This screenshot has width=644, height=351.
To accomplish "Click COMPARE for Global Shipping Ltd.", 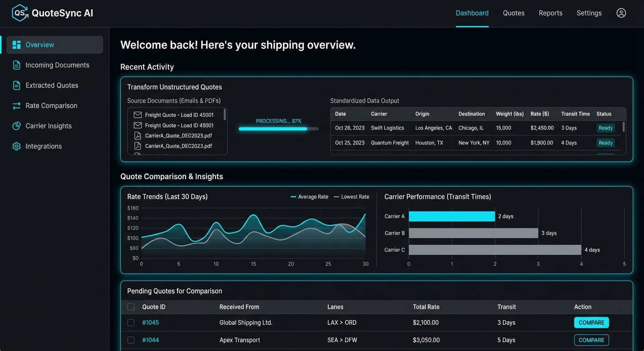I will (591, 322).
